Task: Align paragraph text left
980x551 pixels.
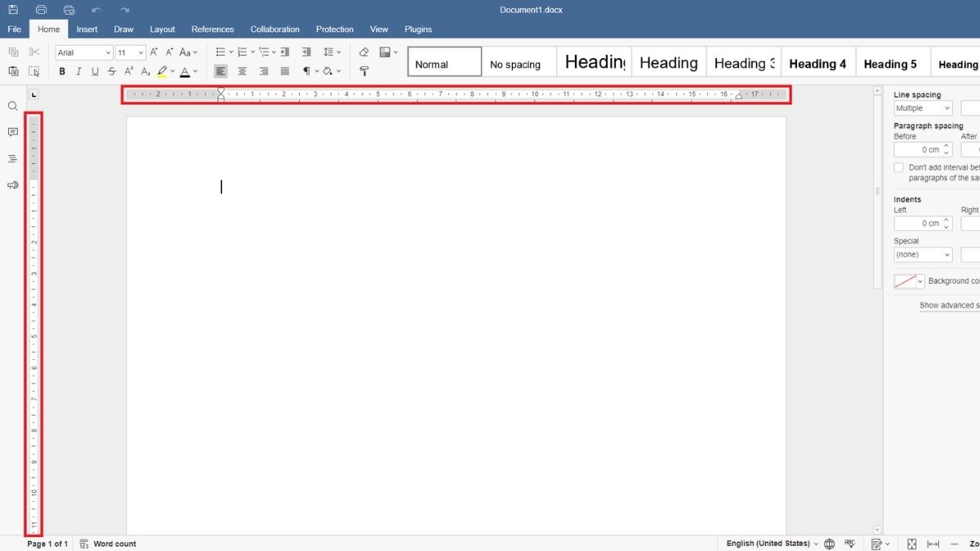Action: click(221, 71)
